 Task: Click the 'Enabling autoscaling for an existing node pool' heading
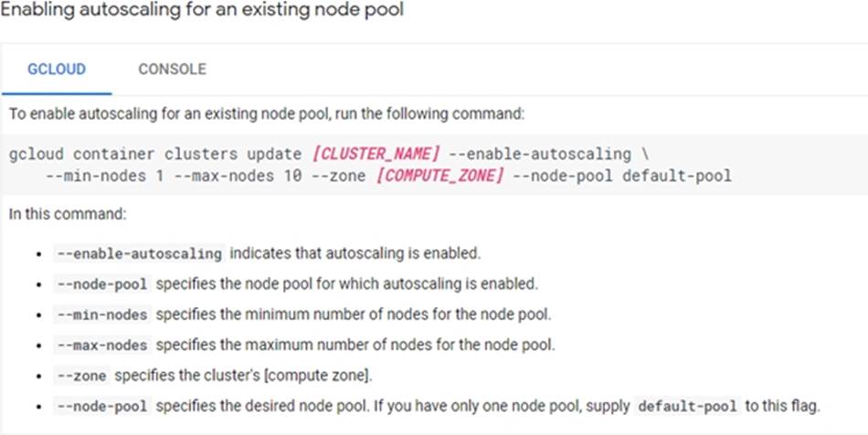pyautogui.click(x=202, y=11)
